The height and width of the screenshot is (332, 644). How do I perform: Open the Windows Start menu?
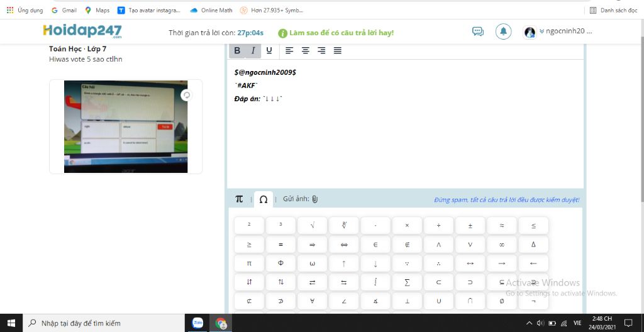coord(11,323)
